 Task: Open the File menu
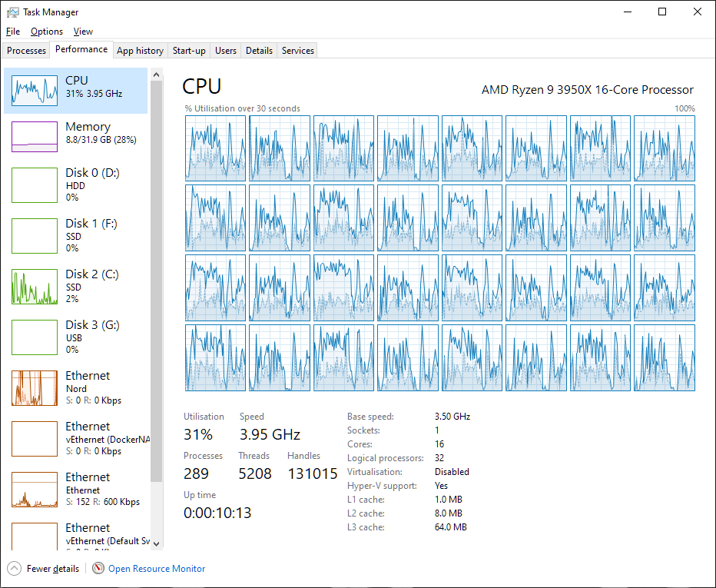tap(12, 32)
